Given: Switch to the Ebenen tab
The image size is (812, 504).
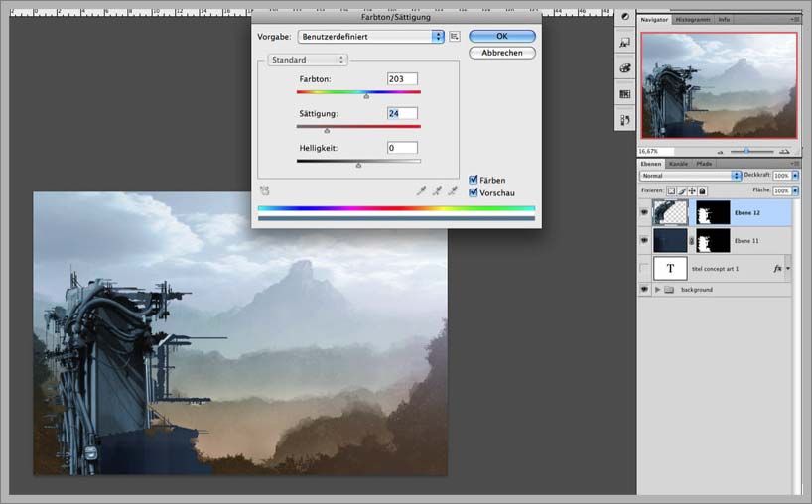Looking at the screenshot, I should [x=651, y=164].
